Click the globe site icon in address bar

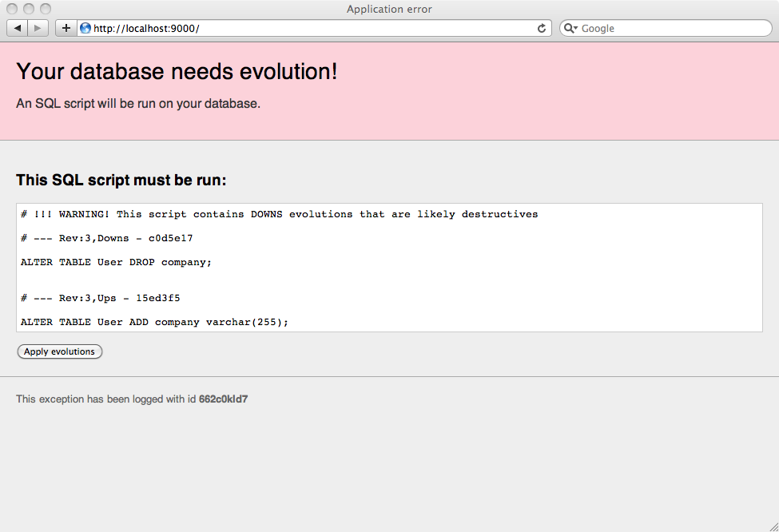pos(85,28)
